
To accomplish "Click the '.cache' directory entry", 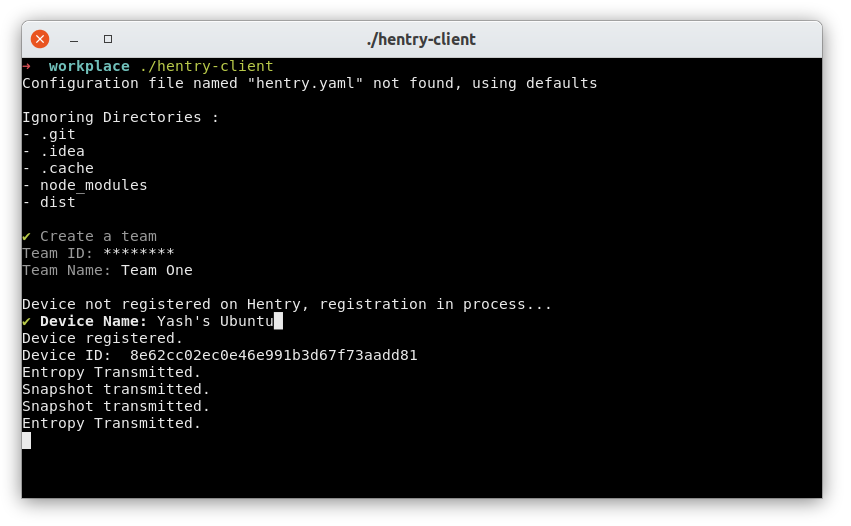I will pos(67,168).
